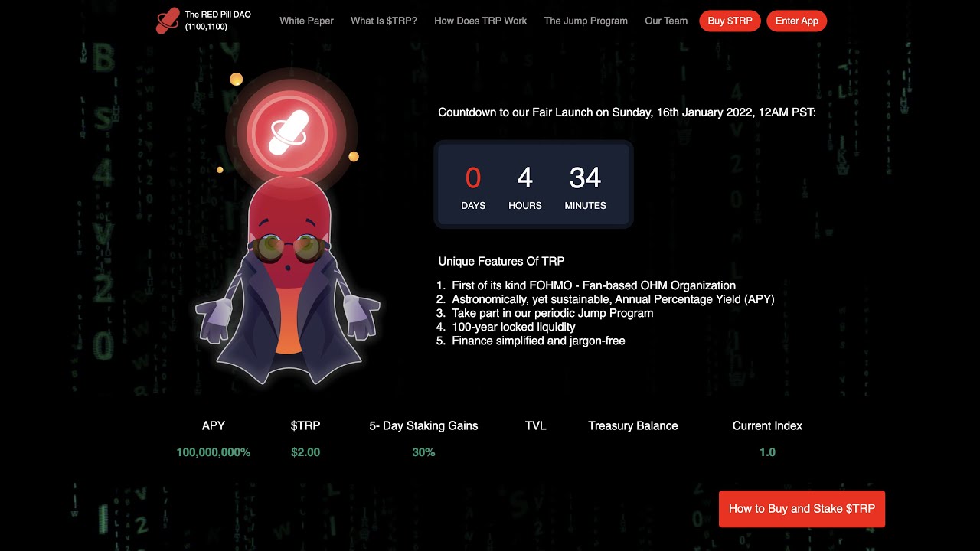This screenshot has height=551, width=980.
Task: Click the First of its kind FOHMO line
Action: point(593,285)
